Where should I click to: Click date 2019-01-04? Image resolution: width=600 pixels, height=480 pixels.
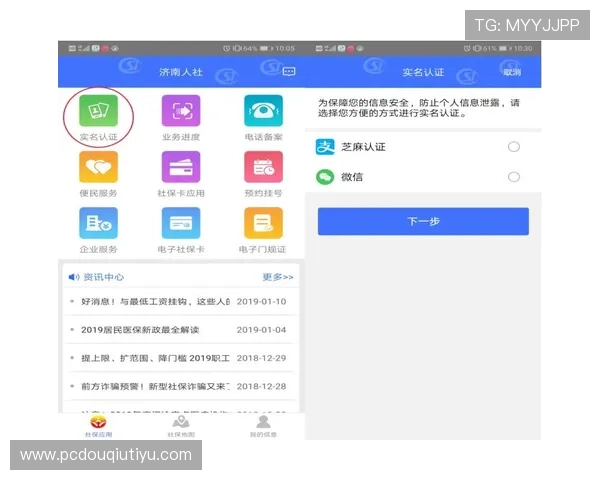click(261, 330)
